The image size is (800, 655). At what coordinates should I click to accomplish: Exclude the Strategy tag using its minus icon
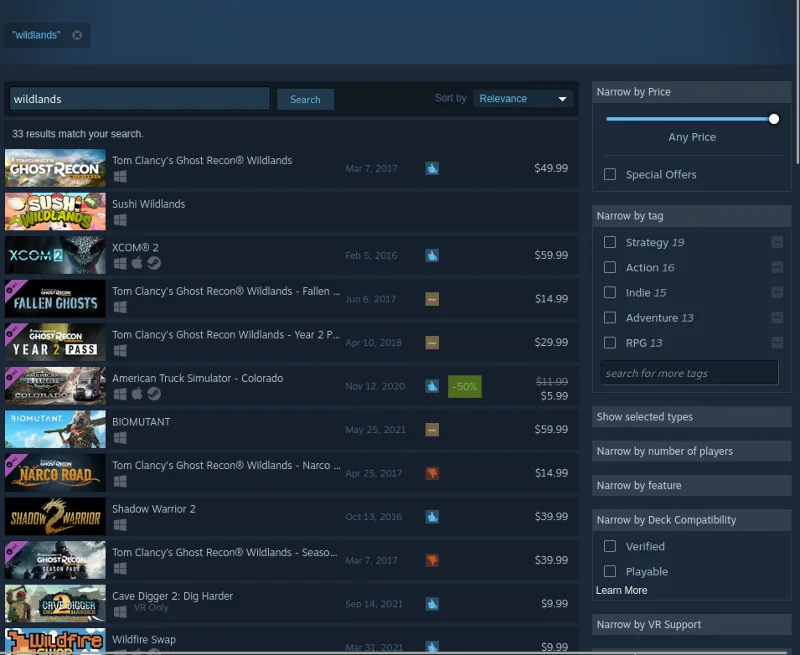777,242
